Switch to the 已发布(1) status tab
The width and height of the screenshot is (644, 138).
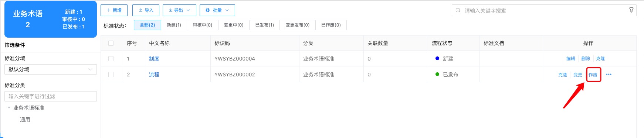264,25
